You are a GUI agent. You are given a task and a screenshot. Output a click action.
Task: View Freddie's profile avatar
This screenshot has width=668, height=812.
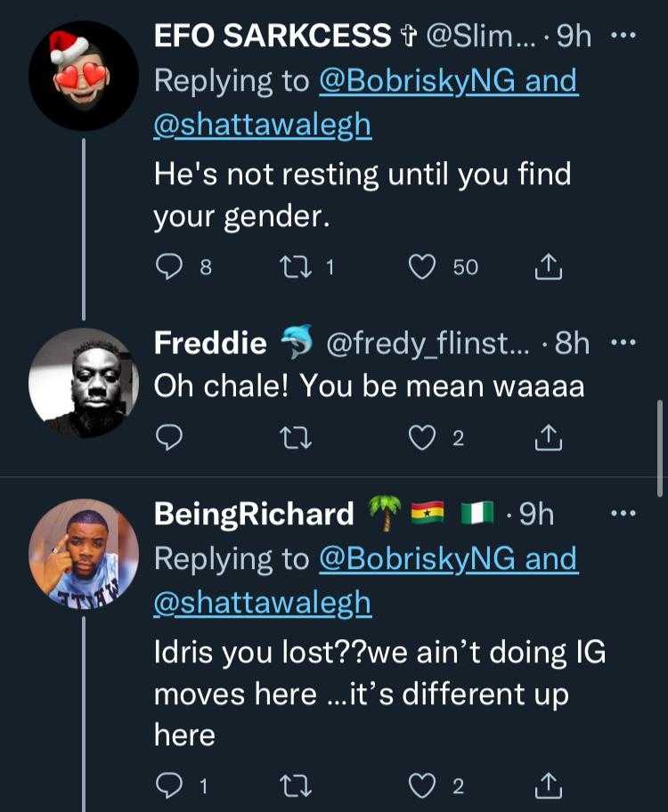83,382
